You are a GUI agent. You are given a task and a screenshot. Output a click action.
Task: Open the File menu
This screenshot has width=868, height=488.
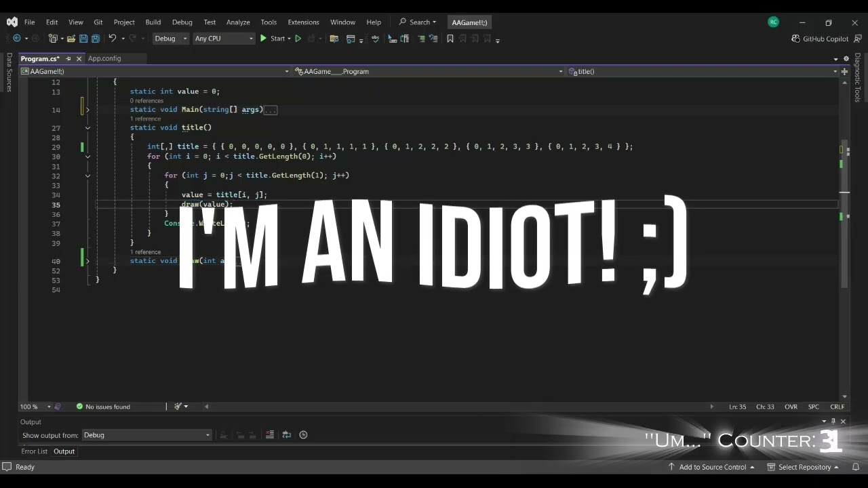(29, 22)
